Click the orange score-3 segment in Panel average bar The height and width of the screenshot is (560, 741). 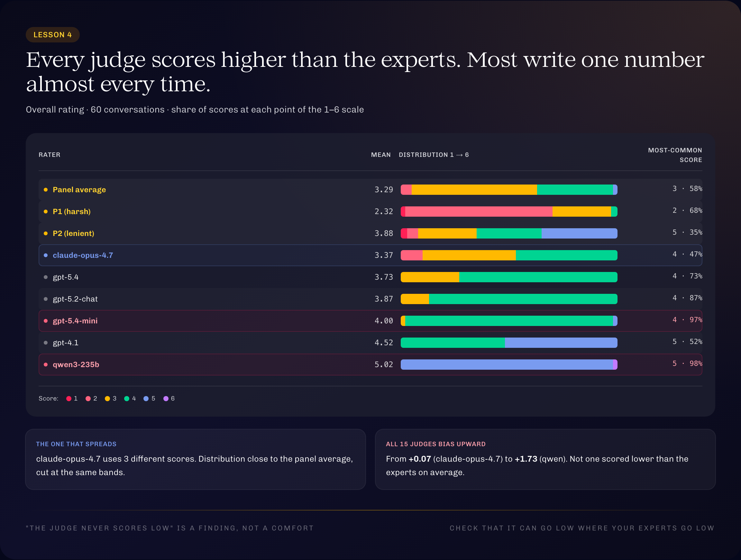[x=474, y=190]
